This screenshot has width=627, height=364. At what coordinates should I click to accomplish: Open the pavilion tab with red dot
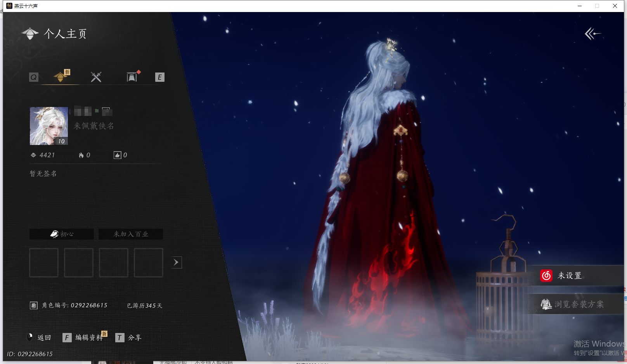point(132,77)
